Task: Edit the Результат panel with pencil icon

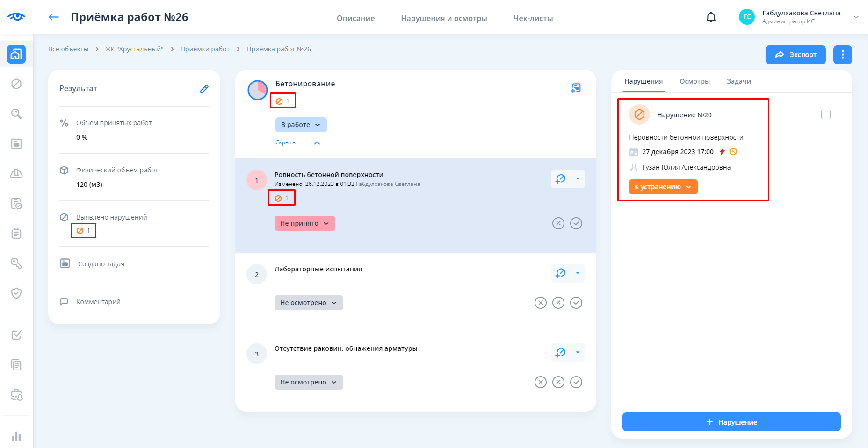Action: (204, 89)
